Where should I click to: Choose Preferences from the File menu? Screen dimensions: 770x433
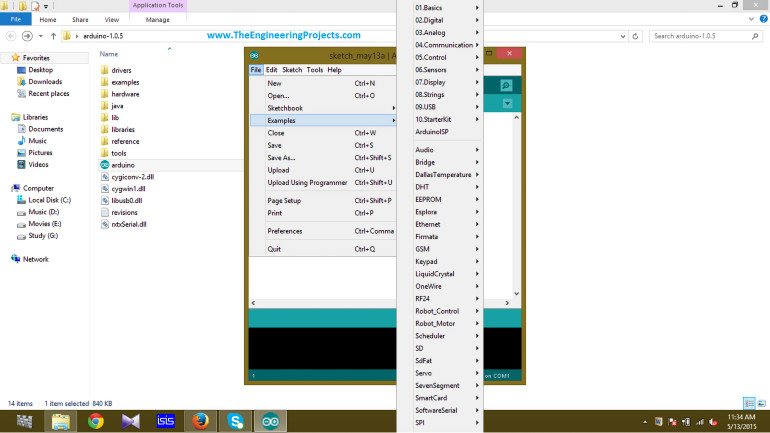(x=285, y=231)
